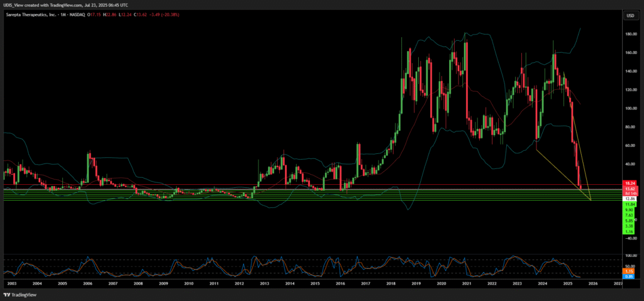Click the USD currency button
The height and width of the screenshot is (301, 644).
[x=628, y=15]
